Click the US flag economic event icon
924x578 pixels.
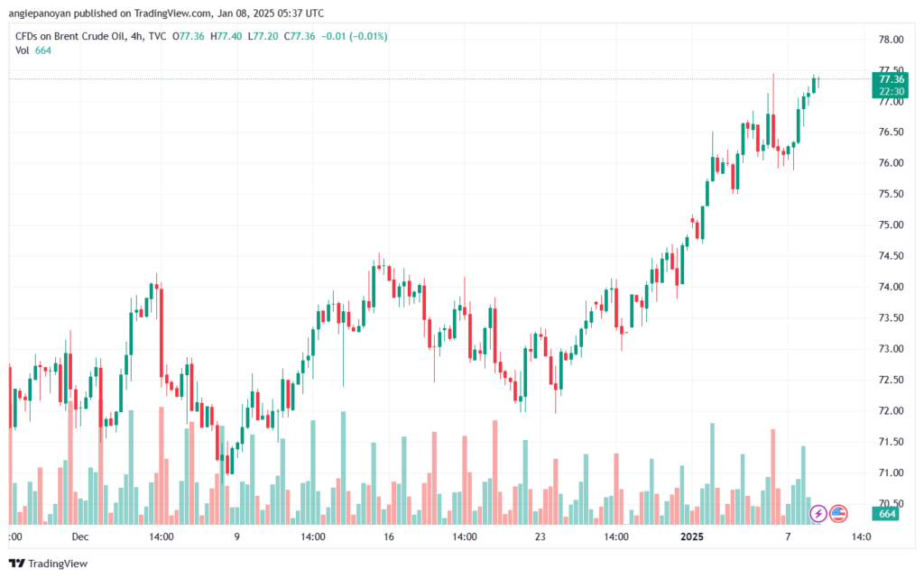pos(838,513)
